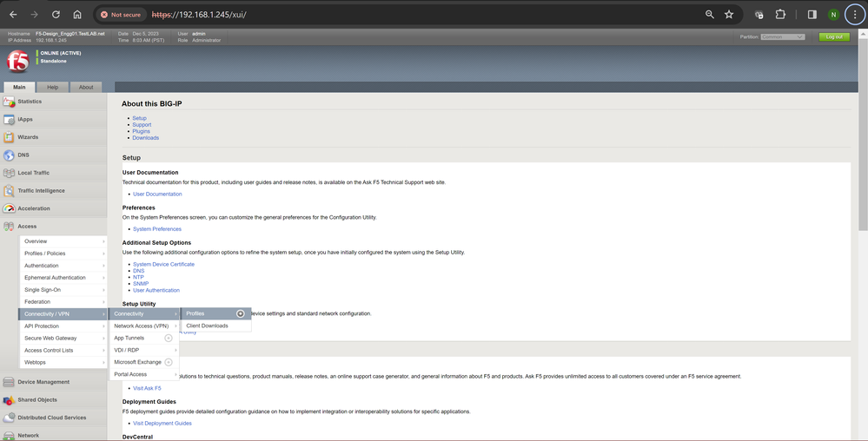
Task: Open browser zoom magnifier icon
Action: tap(709, 15)
